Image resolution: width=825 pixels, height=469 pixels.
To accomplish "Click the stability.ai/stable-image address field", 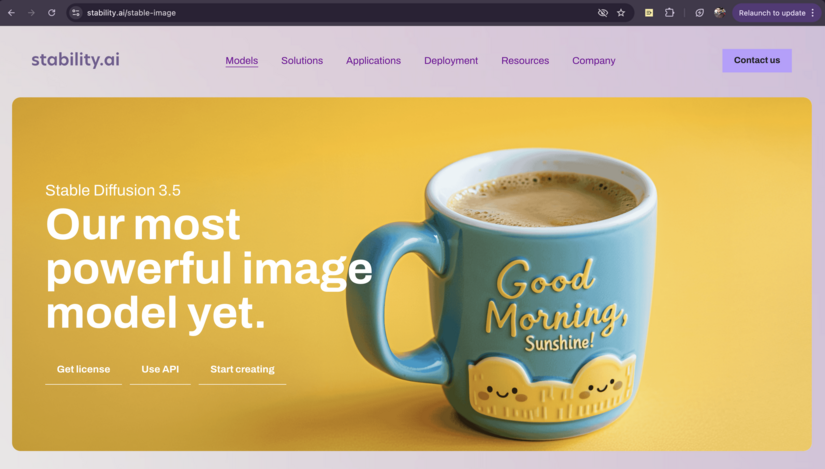I will (337, 13).
